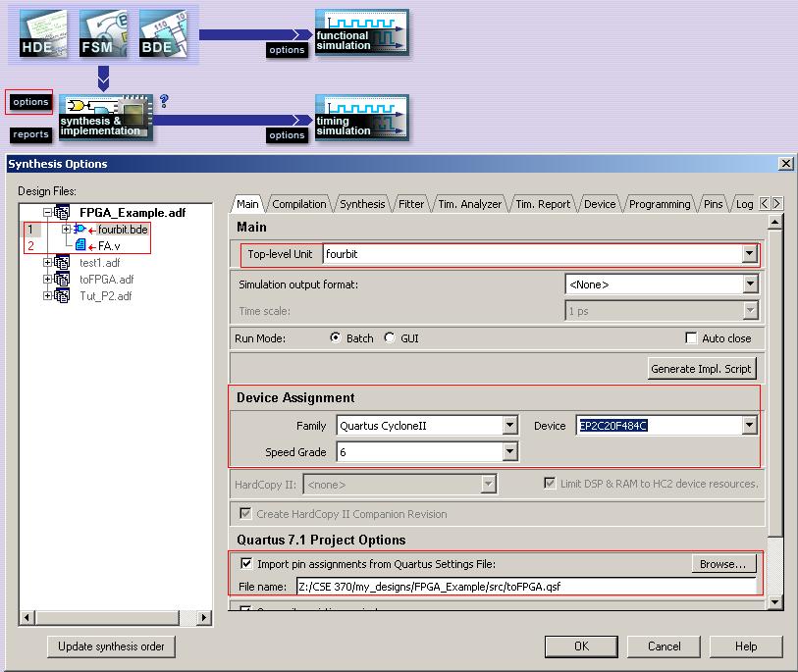This screenshot has width=798, height=672.
Task: Click Browse... for Quartus settings file
Action: [722, 564]
